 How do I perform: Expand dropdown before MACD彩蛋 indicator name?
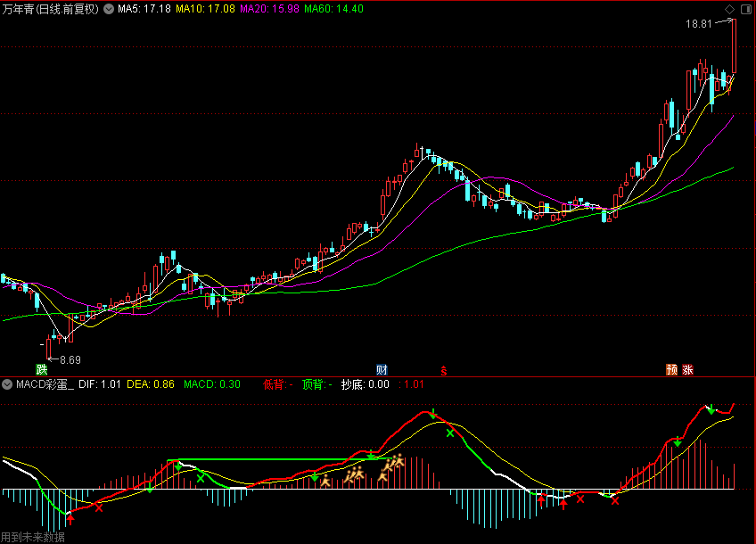point(7,384)
